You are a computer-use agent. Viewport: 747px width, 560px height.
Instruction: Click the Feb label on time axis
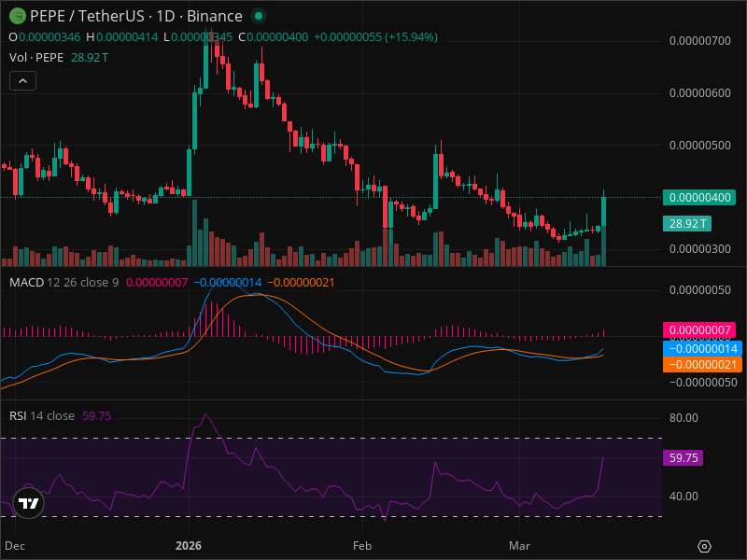362,546
